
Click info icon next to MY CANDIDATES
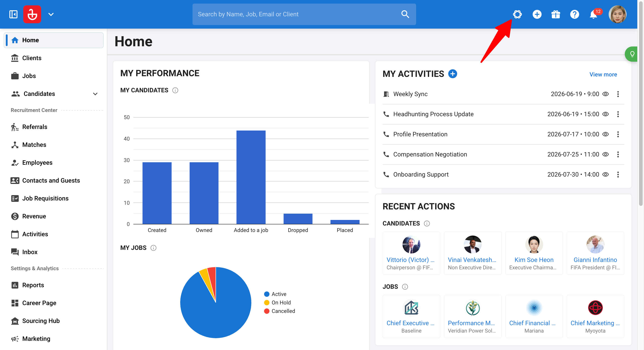pos(175,90)
